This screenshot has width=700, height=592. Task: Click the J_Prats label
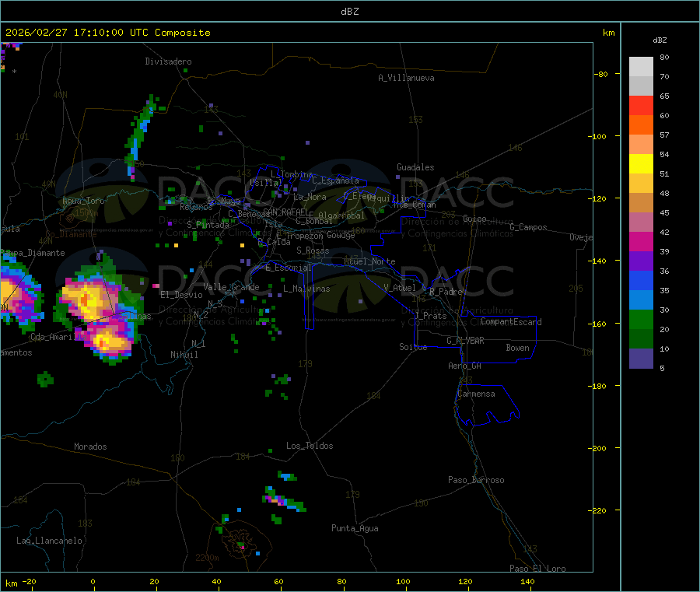click(430, 316)
